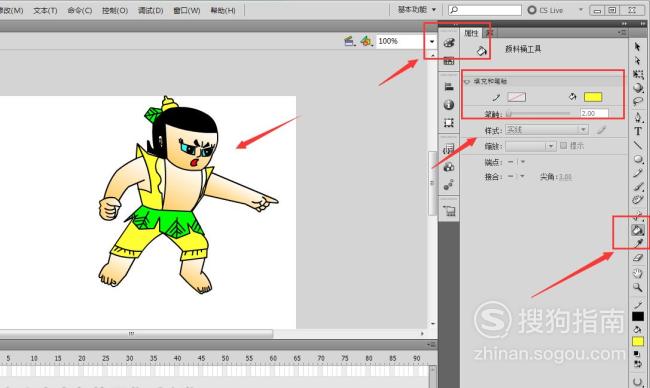Open the Align panel icon
Screen dimensions: 650x388
[x=449, y=87]
